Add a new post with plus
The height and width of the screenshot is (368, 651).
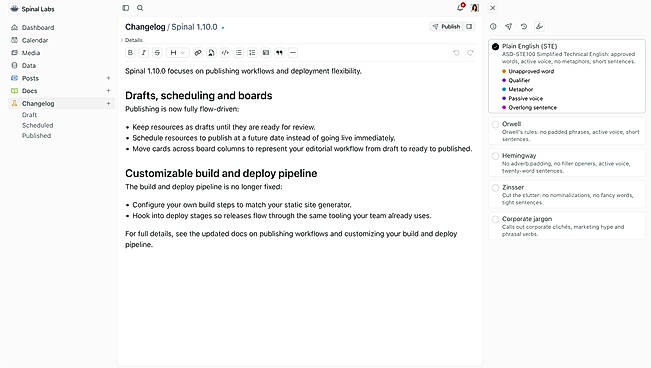pos(108,78)
